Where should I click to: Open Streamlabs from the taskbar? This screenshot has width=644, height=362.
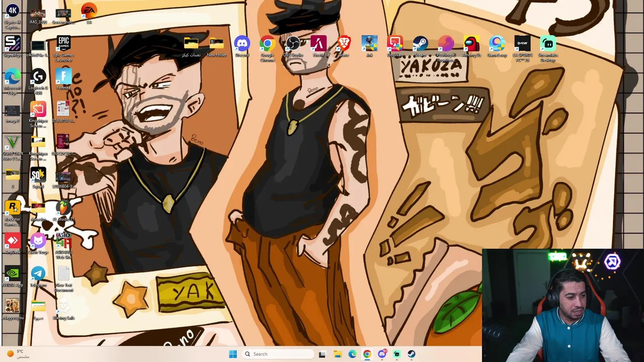(x=396, y=354)
